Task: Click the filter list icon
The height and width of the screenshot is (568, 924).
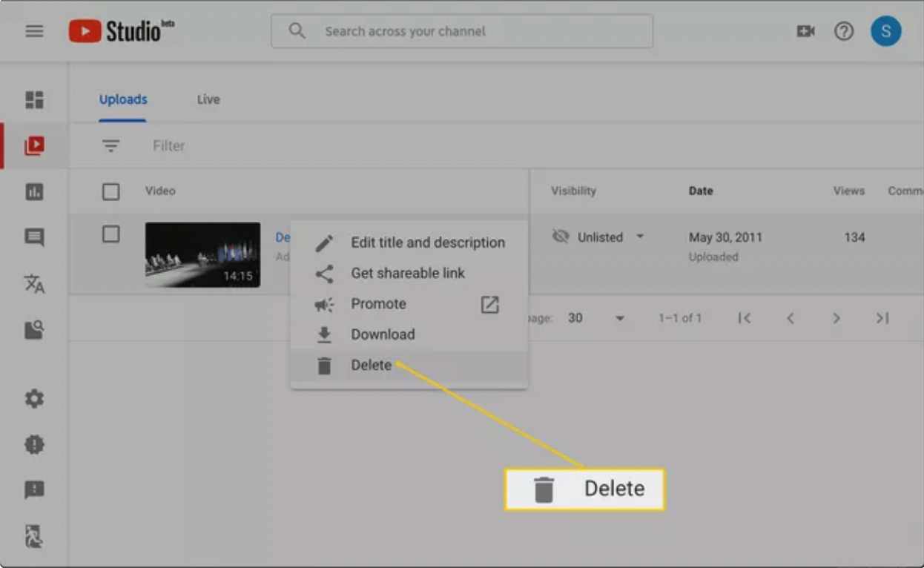Action: coord(110,146)
